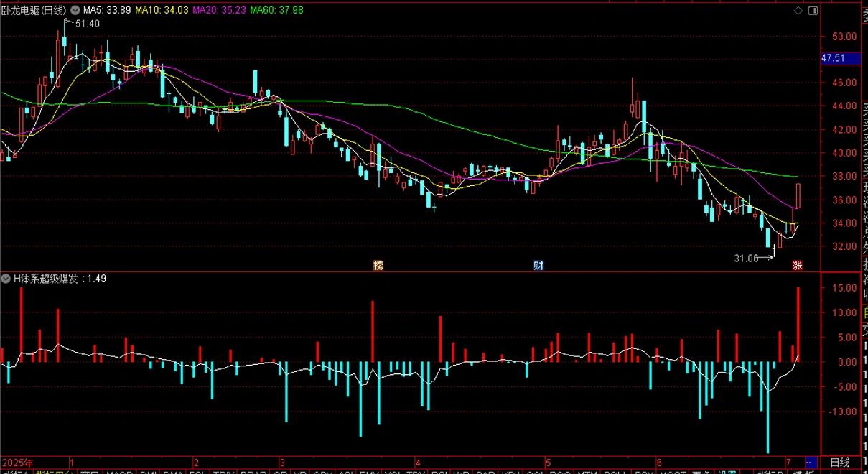Select the 日线 period button
The width and height of the screenshot is (868, 474).
tap(839, 462)
